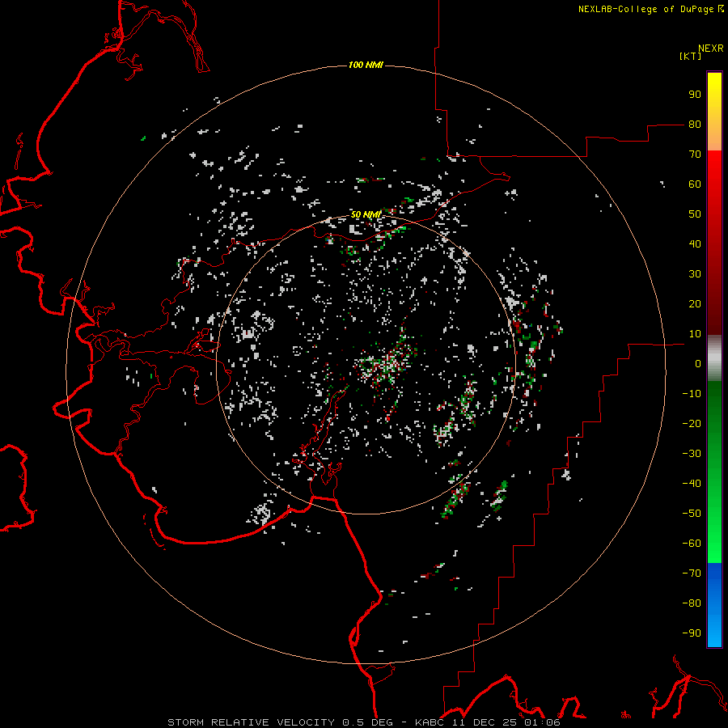Click the 50 NMI range ring label
Screen dimensions: 728x728
pos(366,214)
